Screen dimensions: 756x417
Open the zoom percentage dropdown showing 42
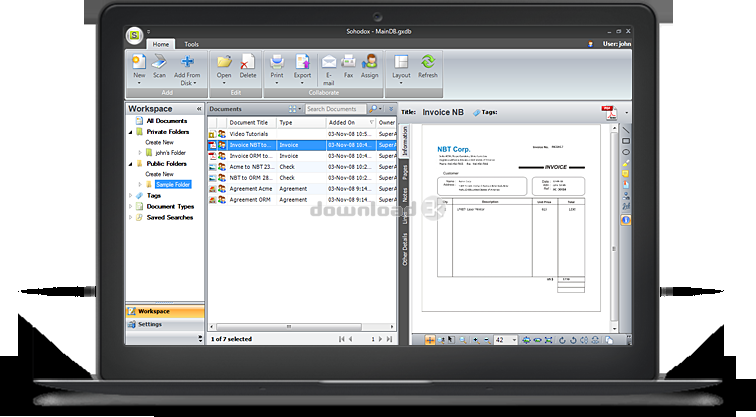pos(514,340)
